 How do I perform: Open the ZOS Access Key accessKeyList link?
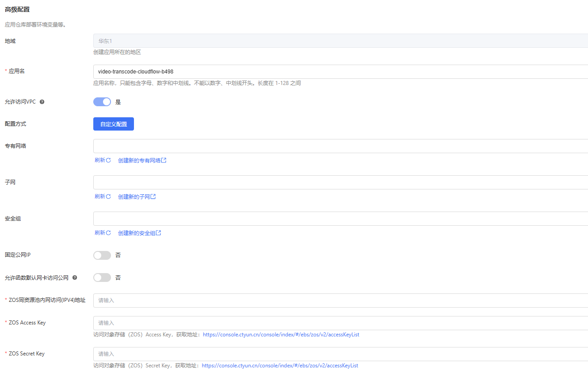pyautogui.click(x=281, y=335)
